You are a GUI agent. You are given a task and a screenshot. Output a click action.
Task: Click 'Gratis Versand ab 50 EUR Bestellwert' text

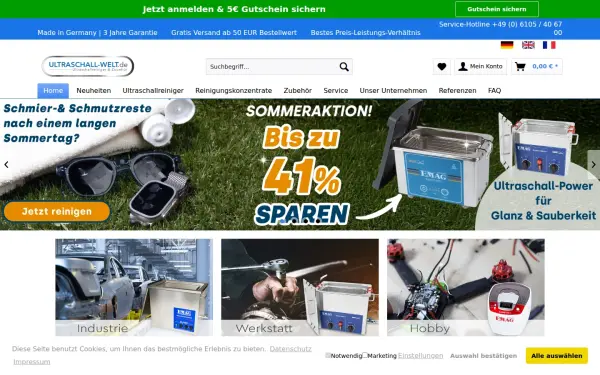[x=234, y=33]
